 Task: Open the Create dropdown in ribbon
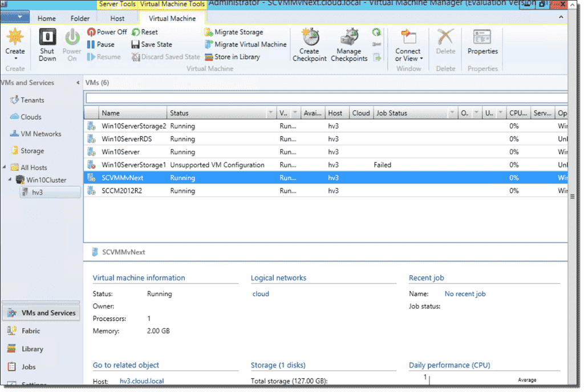[15, 44]
